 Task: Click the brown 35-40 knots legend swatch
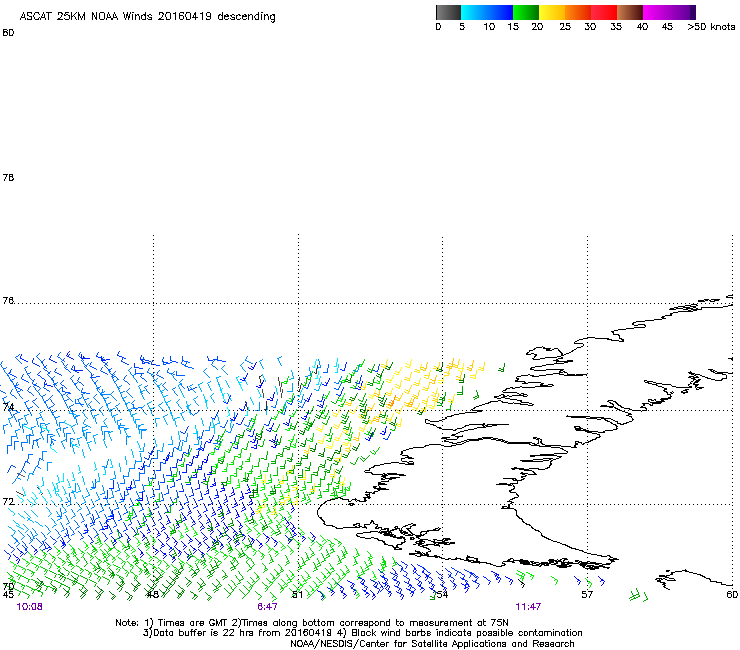(630, 12)
